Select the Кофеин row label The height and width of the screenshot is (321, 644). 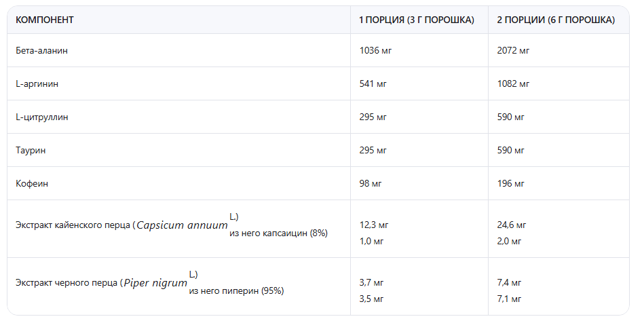pos(32,183)
